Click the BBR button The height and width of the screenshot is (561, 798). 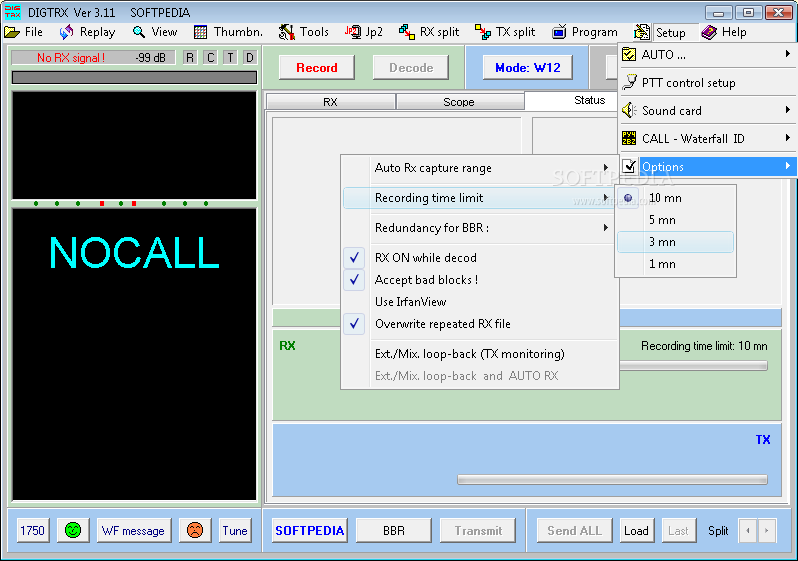(393, 530)
